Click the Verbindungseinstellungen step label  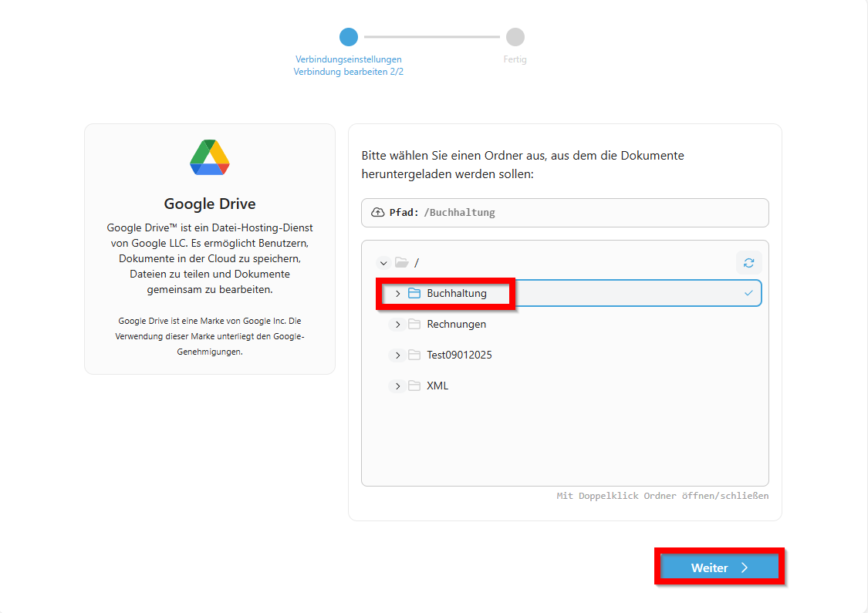pos(349,59)
